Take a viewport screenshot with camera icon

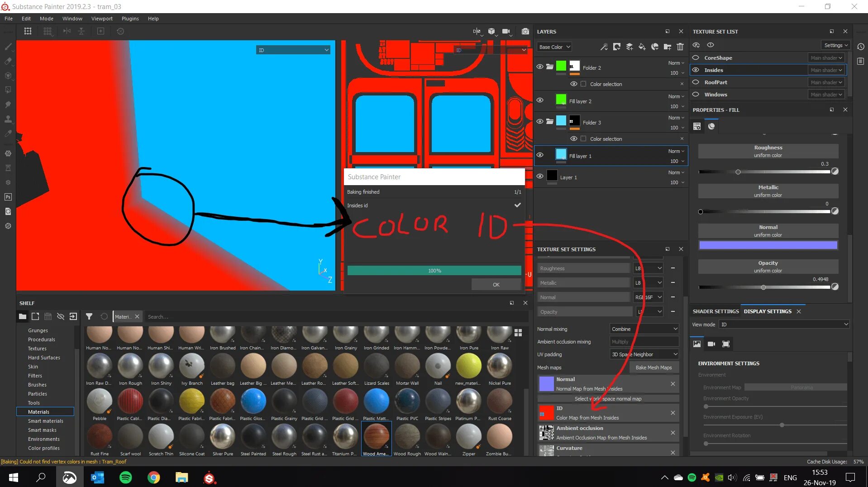(x=525, y=31)
